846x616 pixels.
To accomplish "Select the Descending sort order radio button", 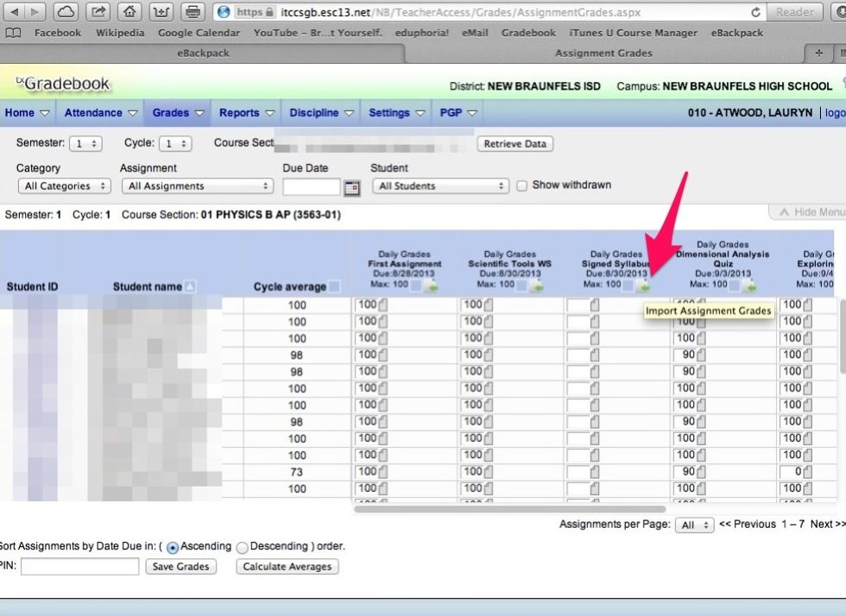I will coord(242,547).
